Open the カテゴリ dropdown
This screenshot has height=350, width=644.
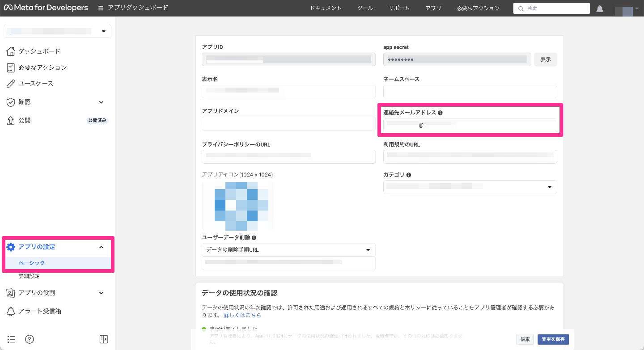pos(470,187)
